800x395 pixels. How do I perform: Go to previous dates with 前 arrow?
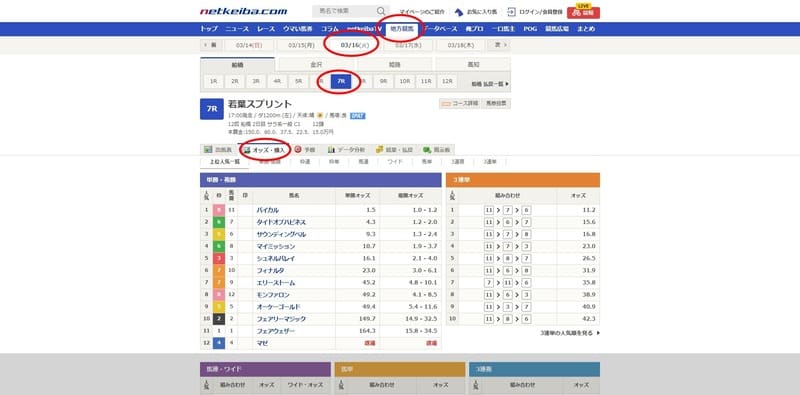(211, 45)
